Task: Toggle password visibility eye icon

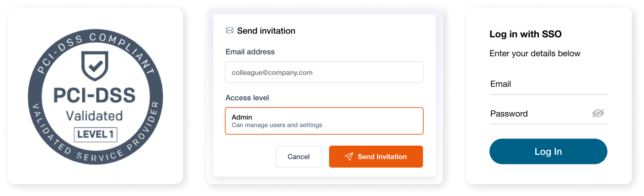Action: coord(598,113)
